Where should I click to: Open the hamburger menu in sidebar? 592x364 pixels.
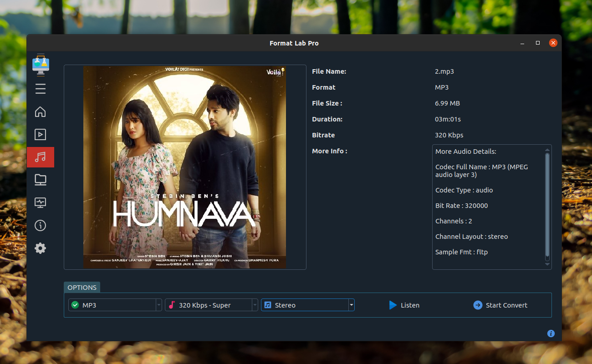tap(40, 89)
